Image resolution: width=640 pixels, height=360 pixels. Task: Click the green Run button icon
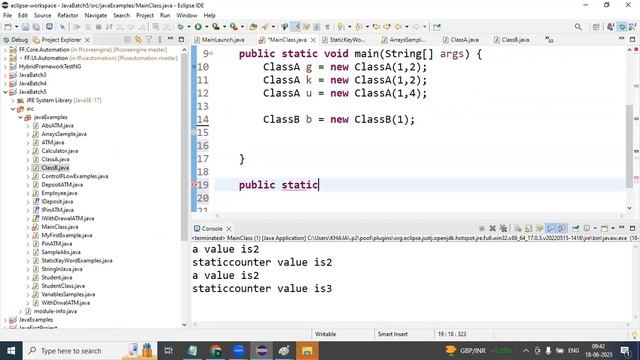[x=198, y=27]
